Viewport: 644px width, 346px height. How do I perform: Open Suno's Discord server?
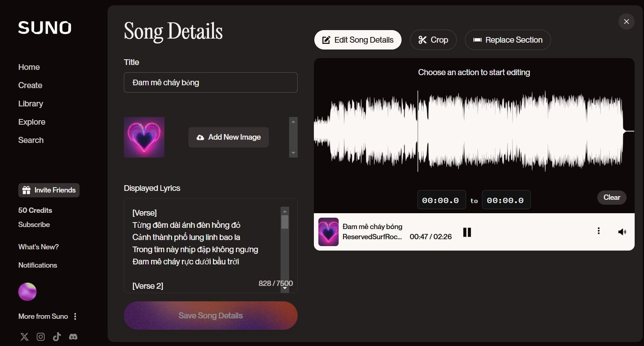pos(73,337)
